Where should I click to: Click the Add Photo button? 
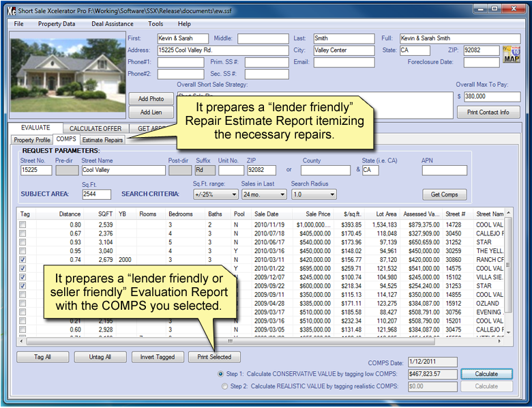point(151,99)
